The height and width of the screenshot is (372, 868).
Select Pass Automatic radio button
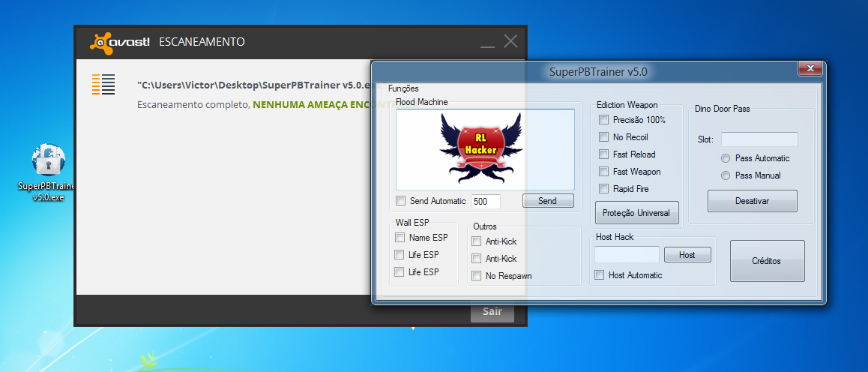pos(726,158)
